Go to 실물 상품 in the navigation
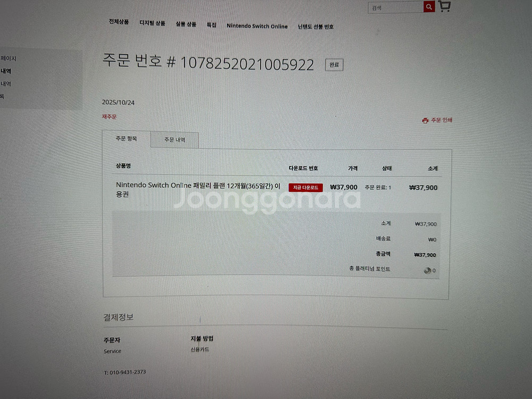This screenshot has height=399, width=532. [x=186, y=24]
